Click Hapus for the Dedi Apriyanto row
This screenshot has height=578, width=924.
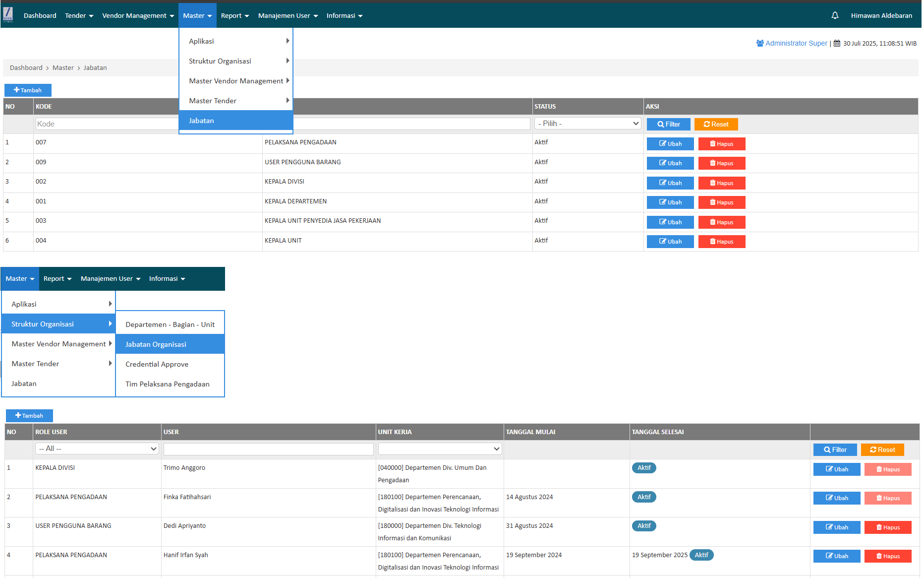click(887, 527)
